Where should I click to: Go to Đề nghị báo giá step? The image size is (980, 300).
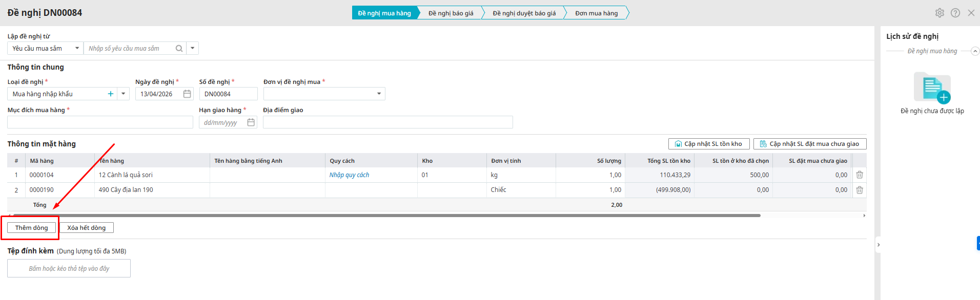pyautogui.click(x=451, y=13)
